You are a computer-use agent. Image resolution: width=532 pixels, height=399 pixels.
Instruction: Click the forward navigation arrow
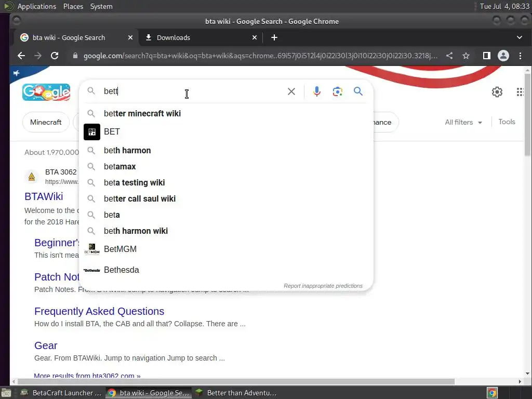point(37,56)
